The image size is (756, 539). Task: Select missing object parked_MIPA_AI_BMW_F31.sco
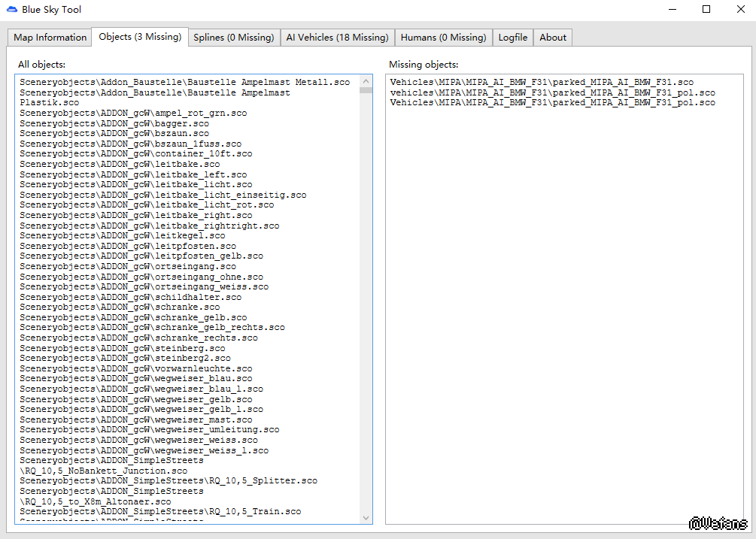pyautogui.click(x=542, y=82)
